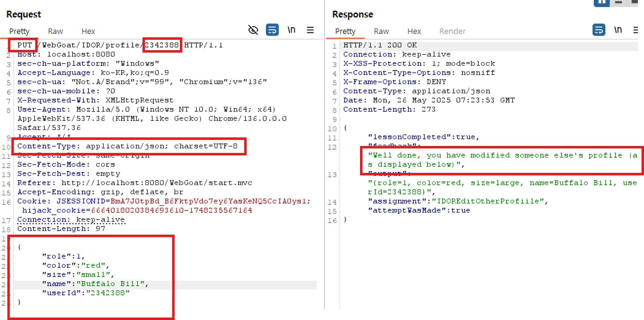Viewport: 644px width, 320px height.
Task: Click the X-XSS-Protection response header
Action: (419, 63)
